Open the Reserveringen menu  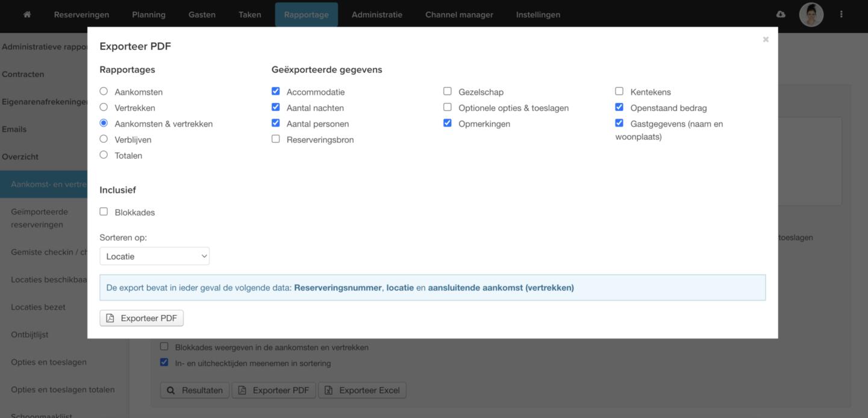81,14
